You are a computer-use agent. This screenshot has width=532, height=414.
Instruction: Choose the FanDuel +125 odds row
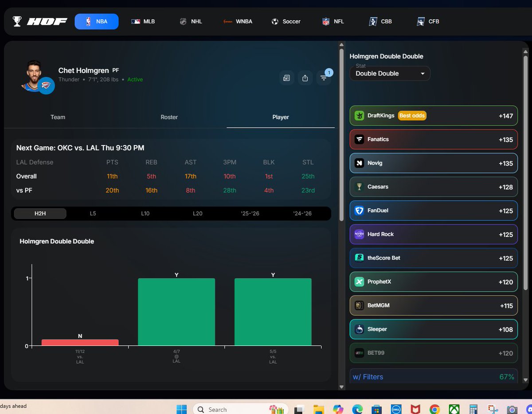(x=434, y=211)
